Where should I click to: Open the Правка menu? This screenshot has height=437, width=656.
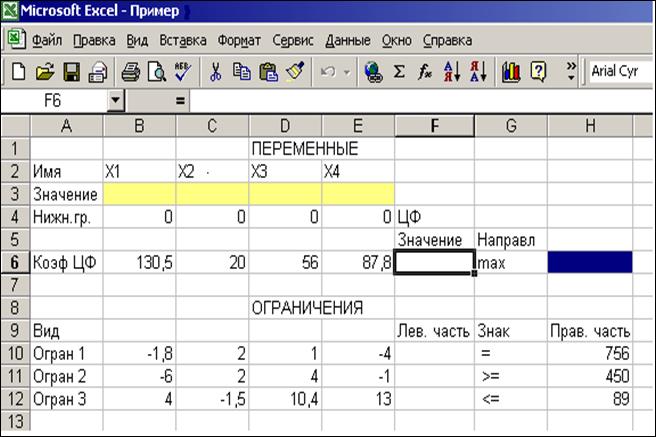[x=94, y=40]
